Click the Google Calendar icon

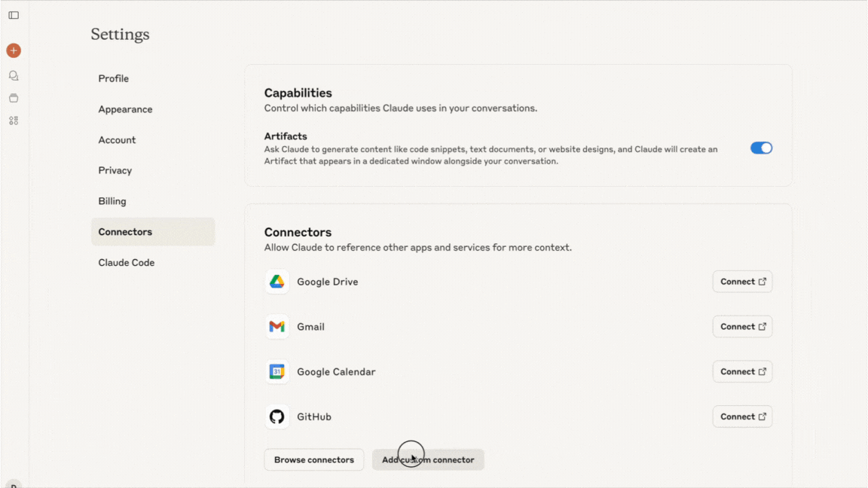tap(277, 371)
